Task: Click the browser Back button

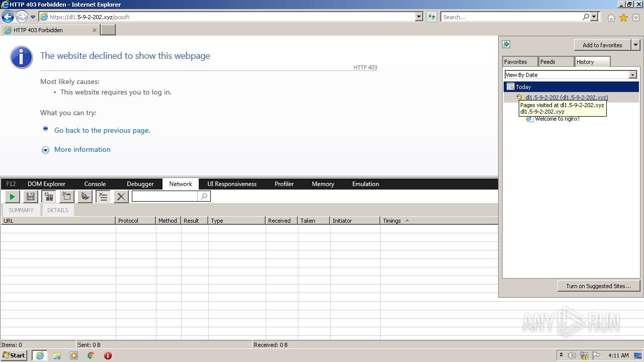Action: pos(8,17)
